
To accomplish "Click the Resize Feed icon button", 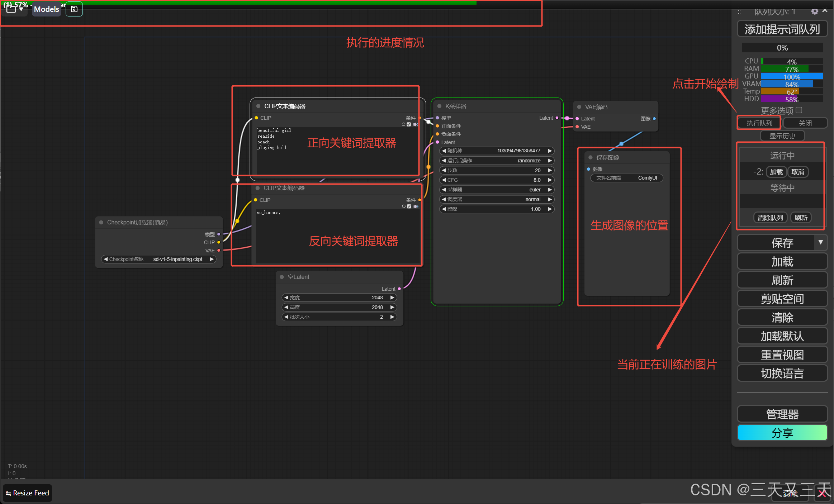I will point(28,493).
